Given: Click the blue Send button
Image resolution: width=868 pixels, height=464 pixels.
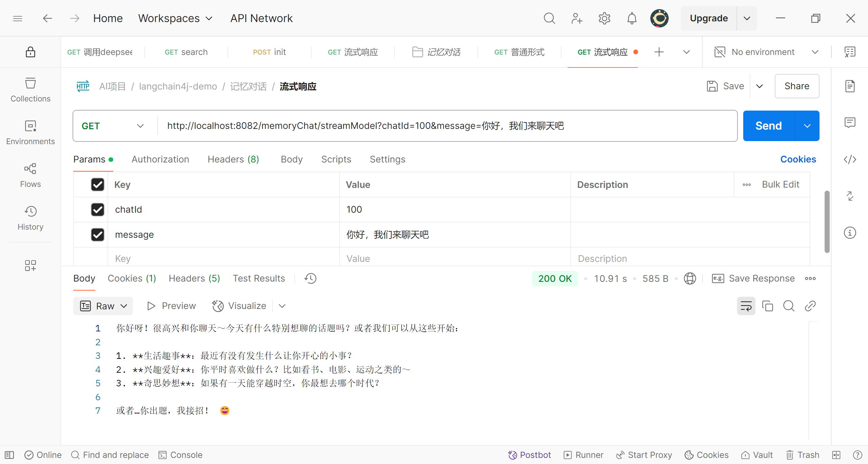Looking at the screenshot, I should 768,126.
